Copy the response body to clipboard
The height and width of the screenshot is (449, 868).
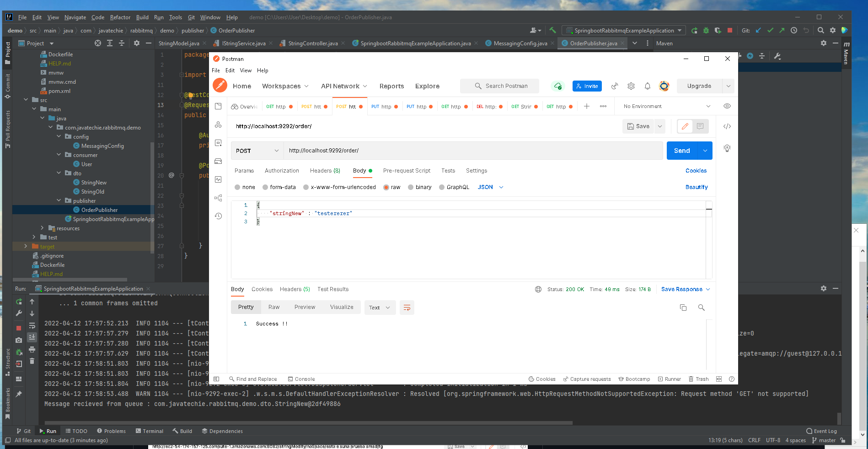683,307
